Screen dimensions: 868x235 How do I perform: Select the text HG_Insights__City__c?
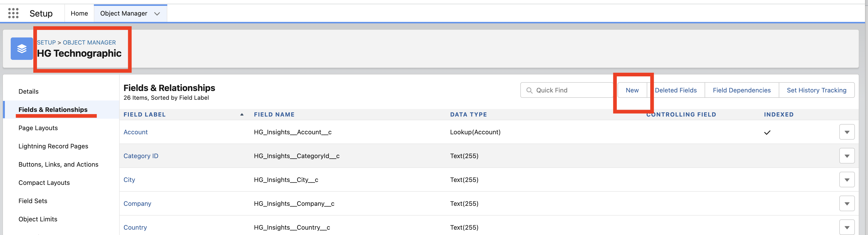(x=286, y=180)
